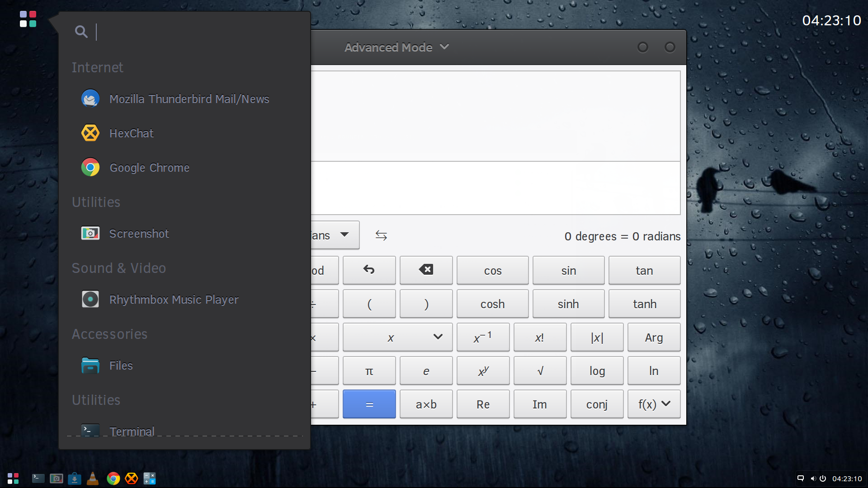Click the tanh button
868x488 pixels.
(x=644, y=304)
